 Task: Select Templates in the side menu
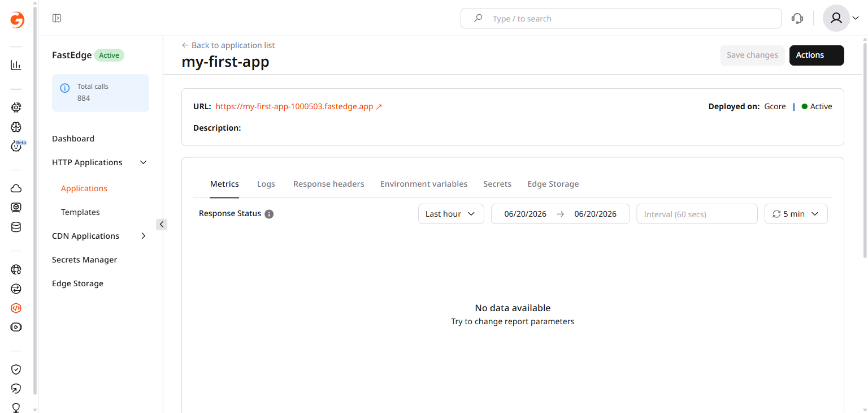80,212
